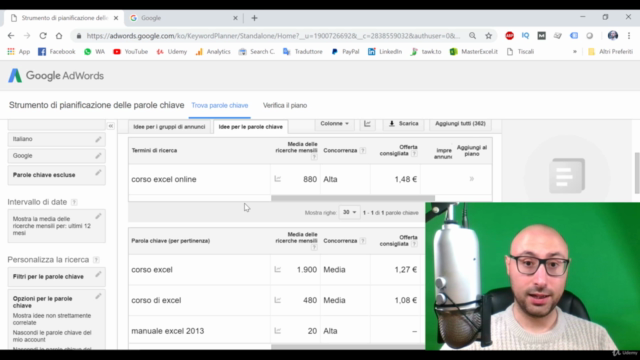Switch to the Google browser tab
Viewport: 640px width, 360px height.
pos(184,18)
